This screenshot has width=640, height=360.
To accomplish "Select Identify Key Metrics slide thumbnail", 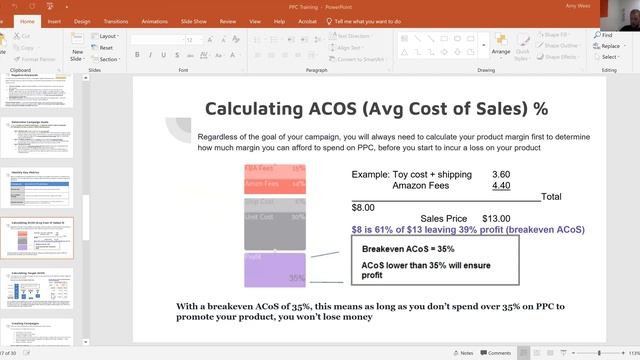I will (x=37, y=188).
